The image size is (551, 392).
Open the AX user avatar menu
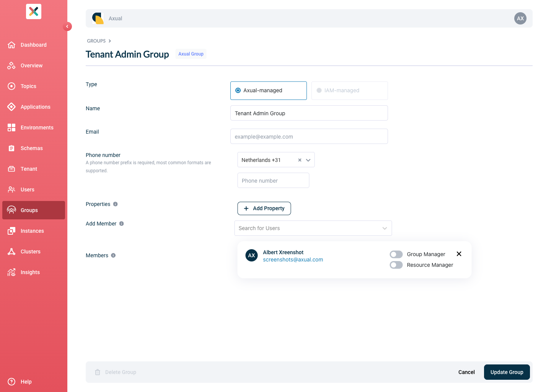click(x=520, y=18)
